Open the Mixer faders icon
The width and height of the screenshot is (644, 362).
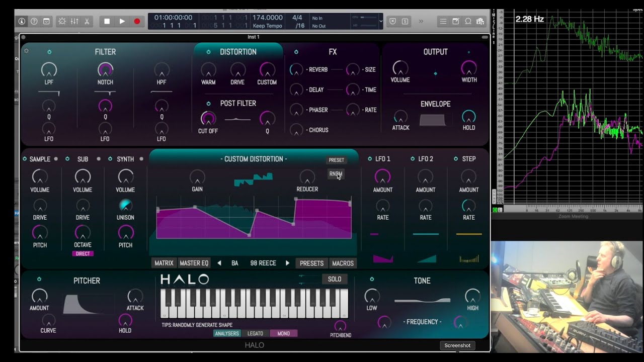74,21
